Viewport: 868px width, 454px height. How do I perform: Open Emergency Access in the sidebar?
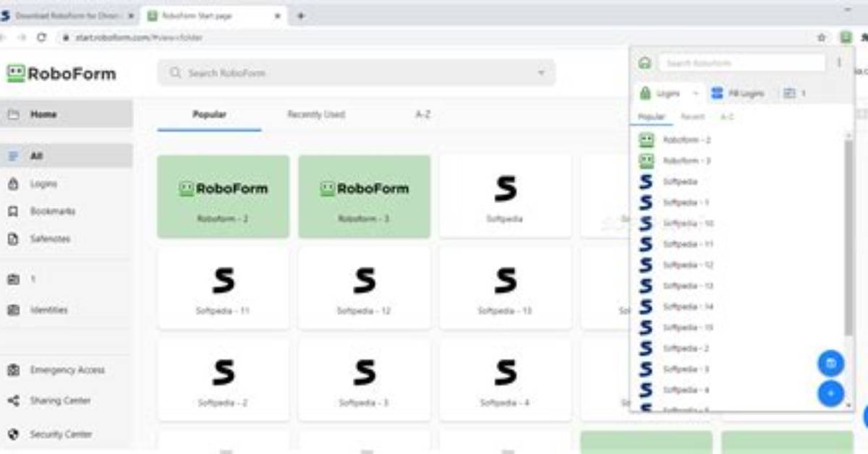coord(66,369)
